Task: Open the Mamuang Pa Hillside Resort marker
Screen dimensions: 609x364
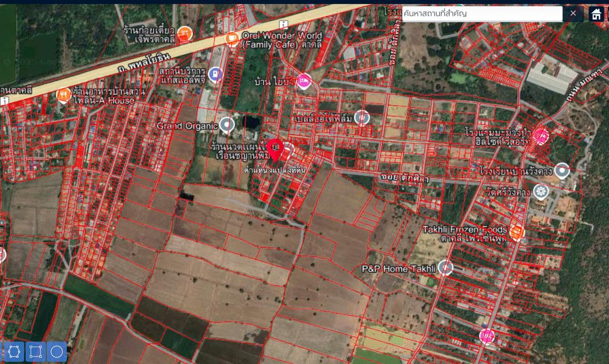Action: (x=541, y=136)
